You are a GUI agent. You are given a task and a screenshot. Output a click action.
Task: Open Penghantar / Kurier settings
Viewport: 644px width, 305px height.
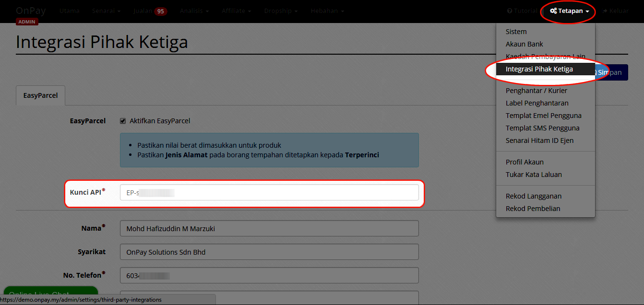(x=546, y=91)
